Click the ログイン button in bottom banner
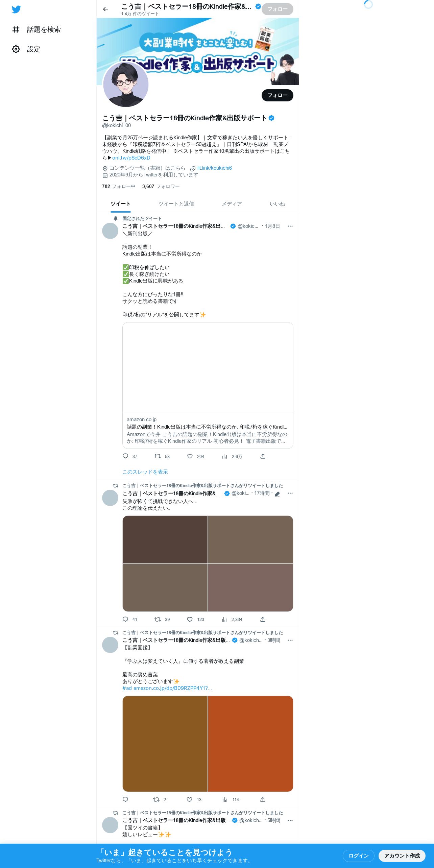 358,855
